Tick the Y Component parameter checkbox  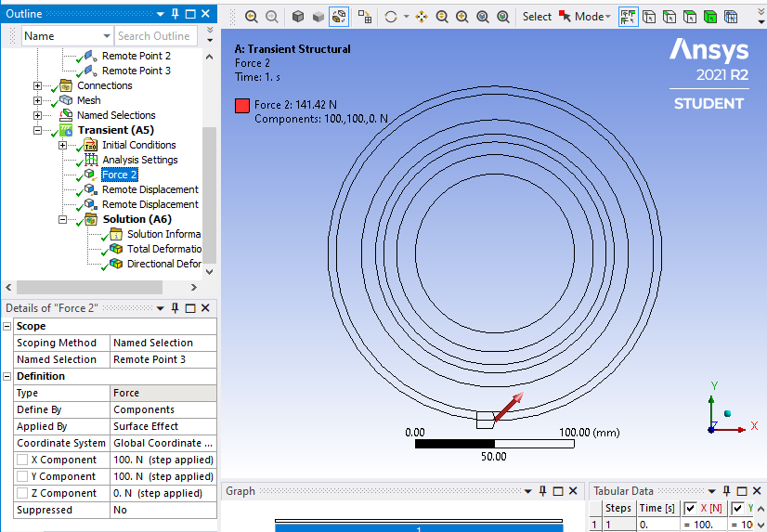pyautogui.click(x=21, y=477)
